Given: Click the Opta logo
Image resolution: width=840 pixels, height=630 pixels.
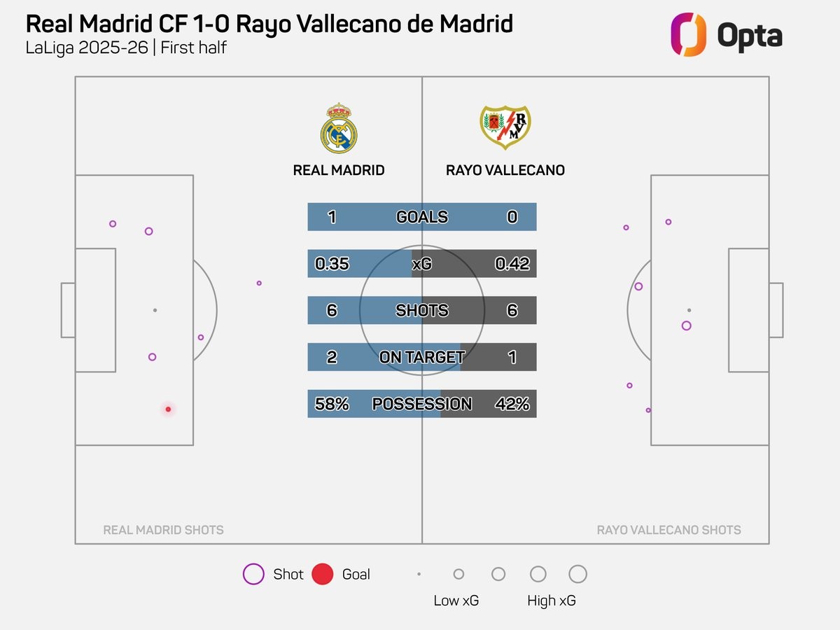Looking at the screenshot, I should pyautogui.click(x=726, y=35).
